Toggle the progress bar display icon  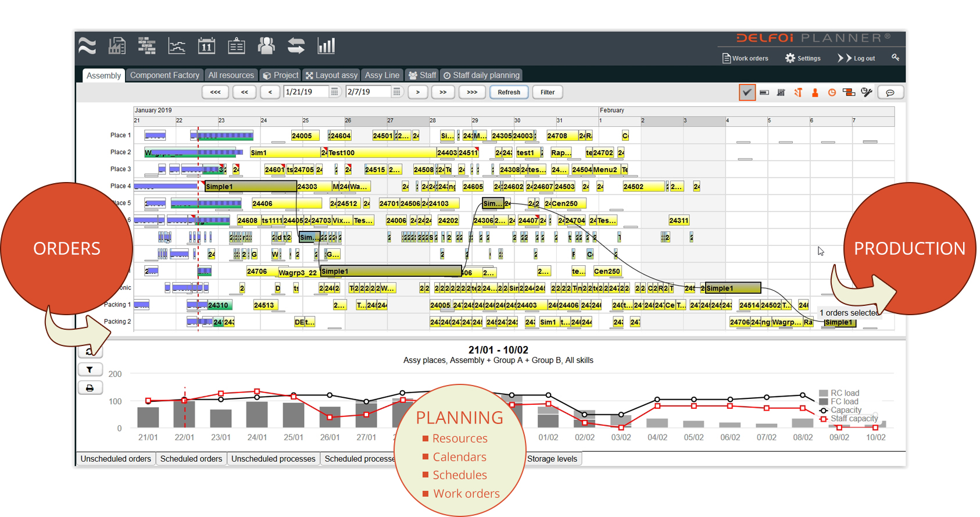pos(764,92)
